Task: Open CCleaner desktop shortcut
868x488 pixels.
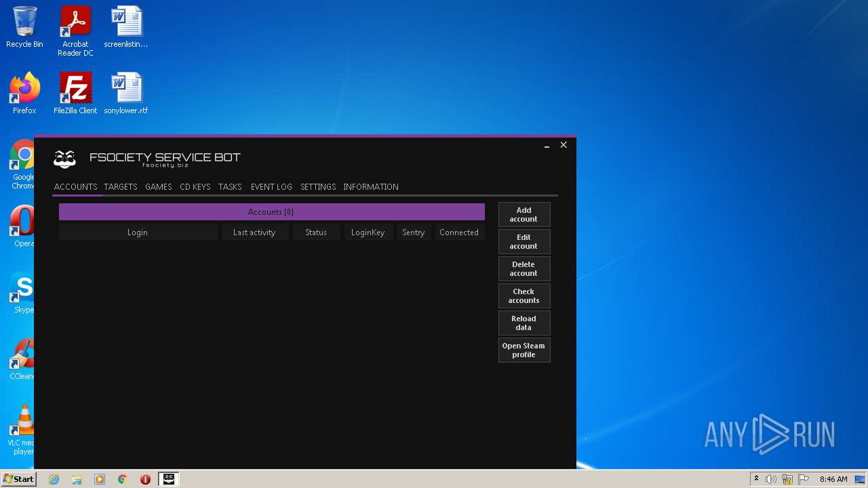Action: [22, 359]
